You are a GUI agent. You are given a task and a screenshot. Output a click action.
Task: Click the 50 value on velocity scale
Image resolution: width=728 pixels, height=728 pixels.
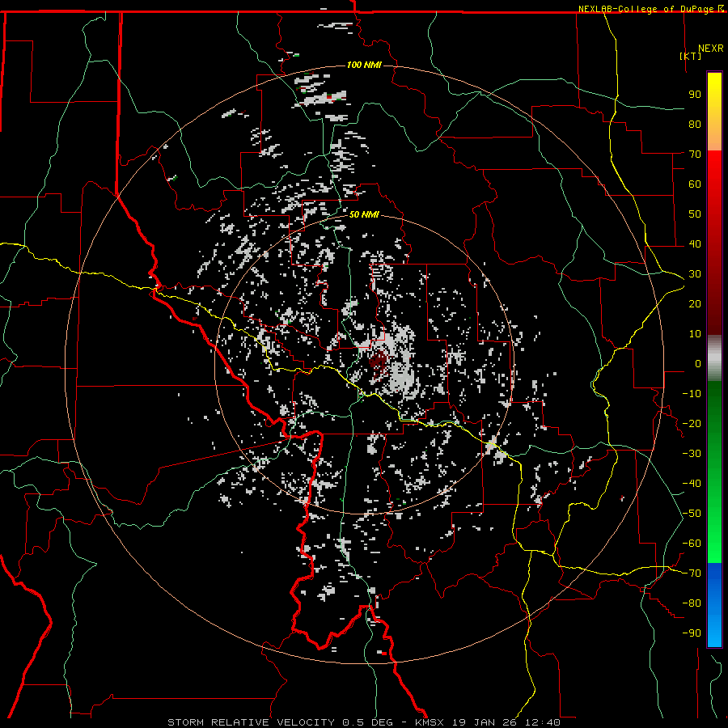pos(695,214)
